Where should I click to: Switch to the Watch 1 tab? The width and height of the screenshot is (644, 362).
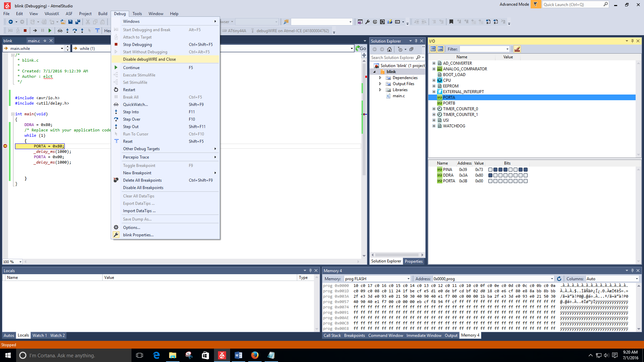40,336
